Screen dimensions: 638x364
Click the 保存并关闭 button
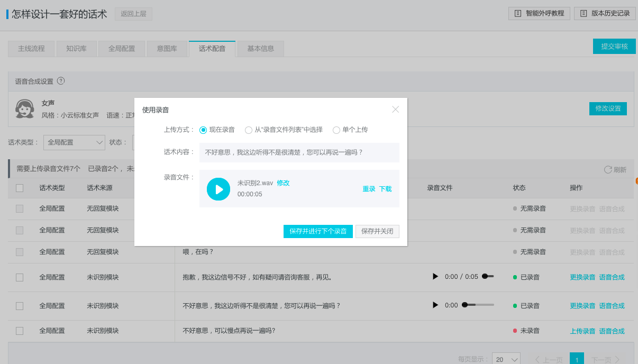coord(377,231)
